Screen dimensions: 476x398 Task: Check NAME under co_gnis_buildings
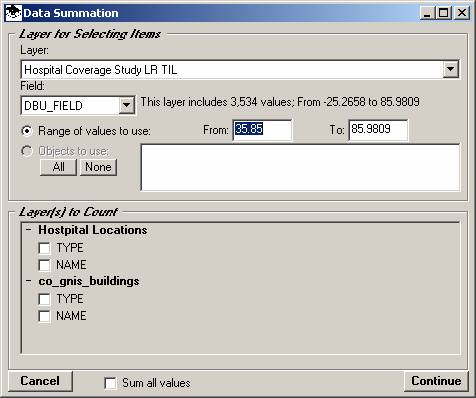pos(44,316)
